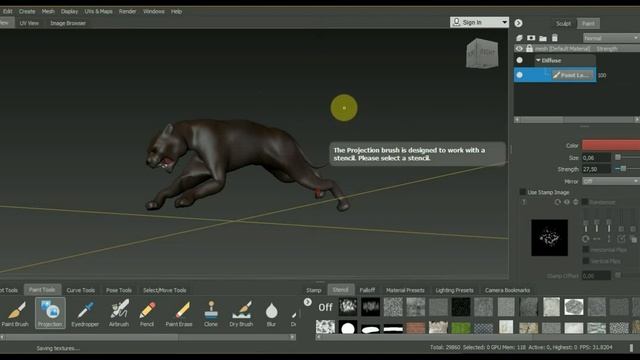The width and height of the screenshot is (640, 360).
Task: Switch to the Lighting Presets tab
Action: (x=454, y=290)
